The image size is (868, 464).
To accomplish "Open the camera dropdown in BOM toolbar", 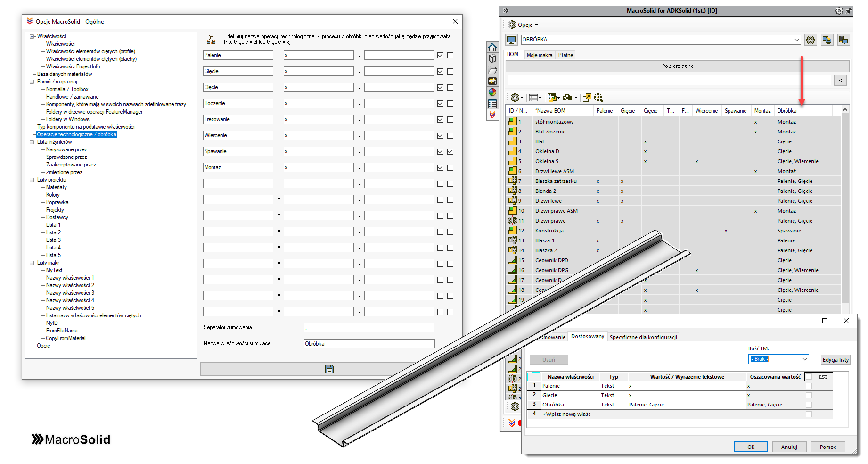I will click(x=570, y=98).
